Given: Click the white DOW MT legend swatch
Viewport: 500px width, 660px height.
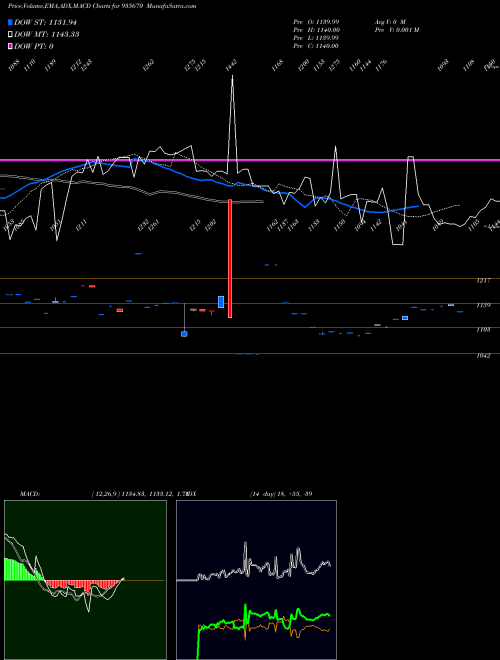Looking at the screenshot, I should pyautogui.click(x=10, y=34).
